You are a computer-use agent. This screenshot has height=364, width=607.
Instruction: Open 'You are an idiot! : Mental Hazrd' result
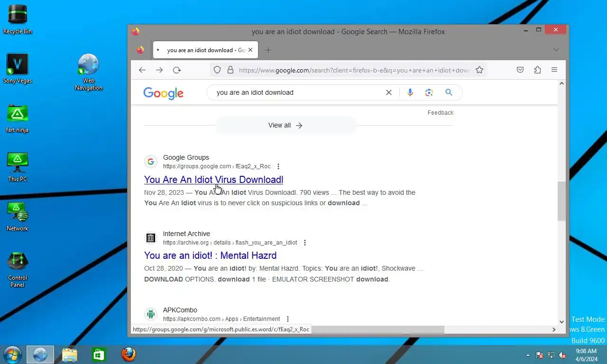(210, 255)
